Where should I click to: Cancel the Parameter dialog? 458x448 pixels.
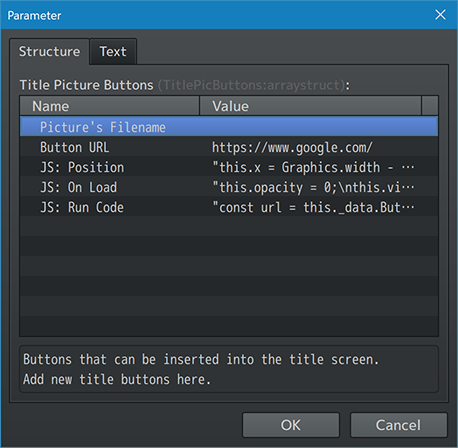coord(398,425)
